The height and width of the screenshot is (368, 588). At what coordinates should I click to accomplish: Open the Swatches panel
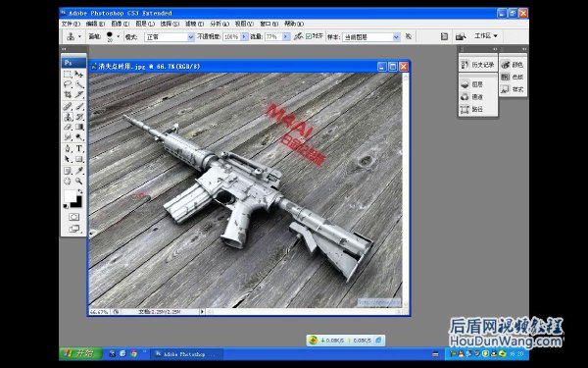coord(513,77)
